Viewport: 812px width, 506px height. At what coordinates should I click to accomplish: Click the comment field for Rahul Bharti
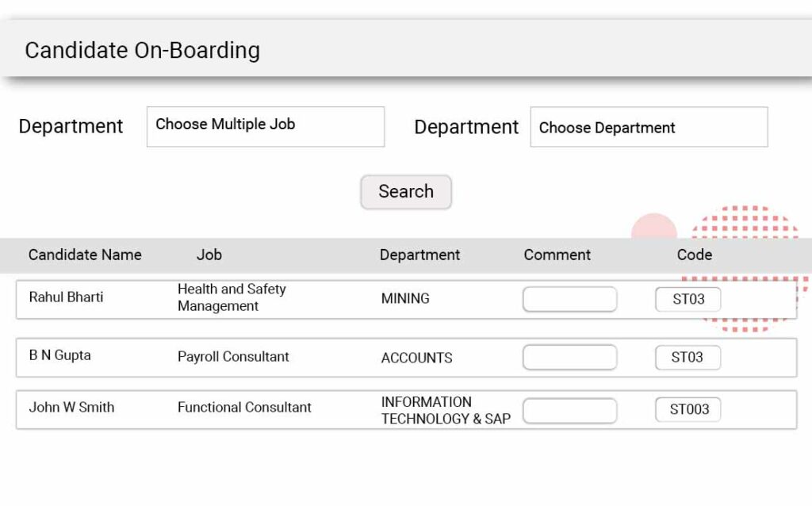tap(569, 299)
